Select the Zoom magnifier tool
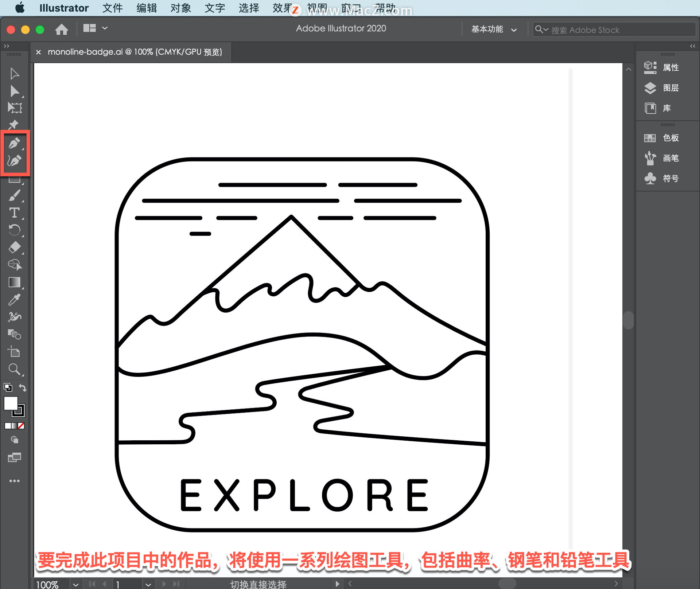The width and height of the screenshot is (700, 589). 15,370
